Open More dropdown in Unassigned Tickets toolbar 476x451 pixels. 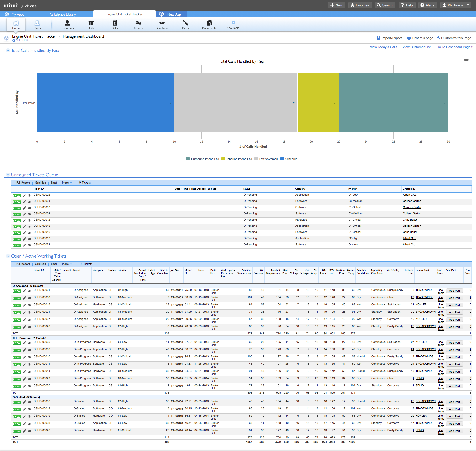67,183
